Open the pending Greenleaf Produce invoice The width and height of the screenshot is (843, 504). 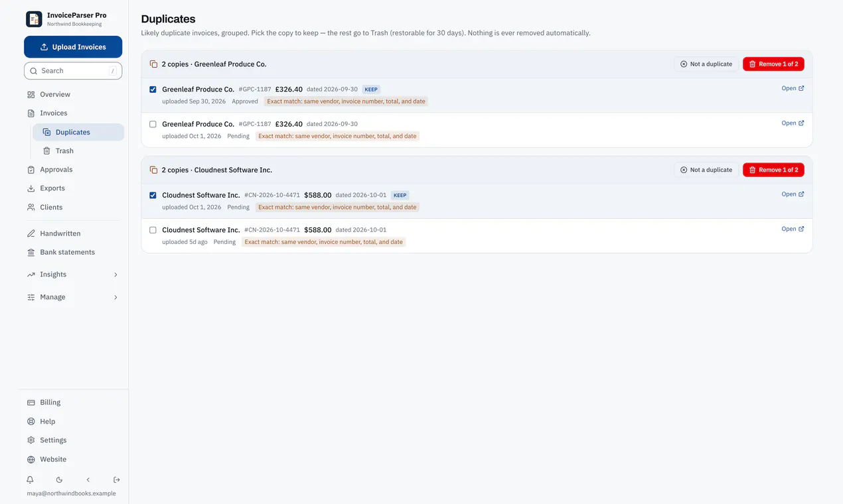[x=793, y=123]
